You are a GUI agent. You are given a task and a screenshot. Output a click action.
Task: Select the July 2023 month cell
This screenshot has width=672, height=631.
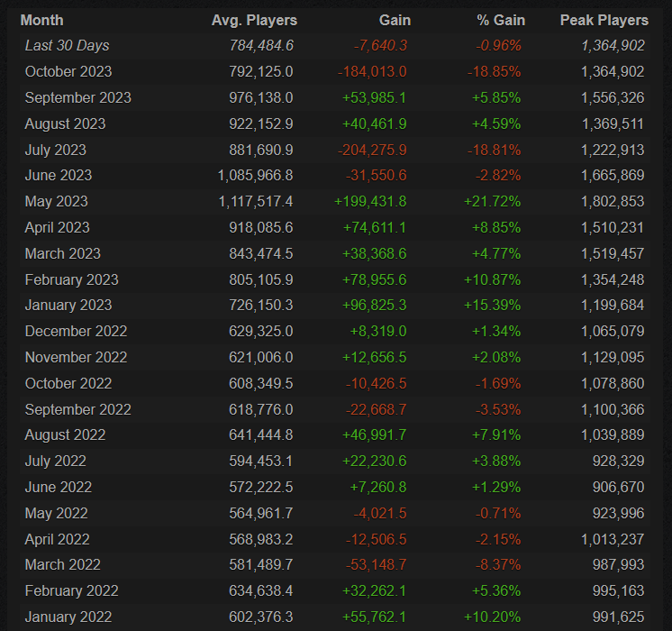tap(56, 151)
